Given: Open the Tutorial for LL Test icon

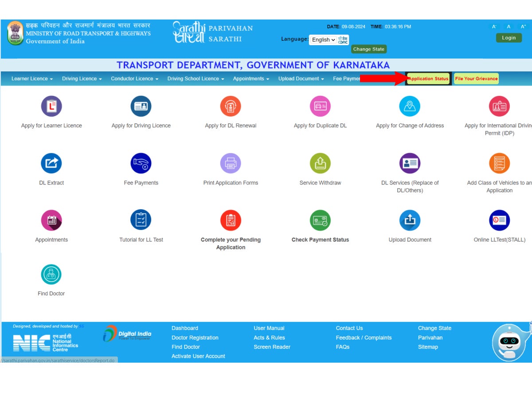Looking at the screenshot, I should click(141, 219).
